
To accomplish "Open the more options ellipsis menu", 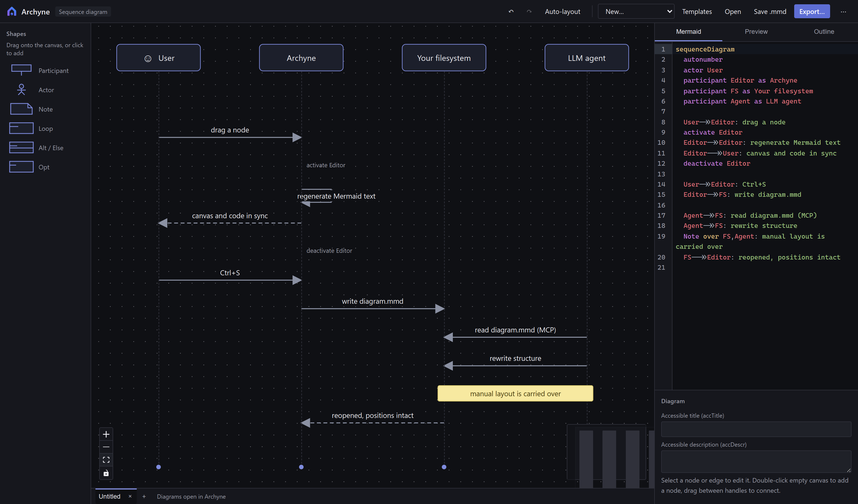I will coord(843,12).
